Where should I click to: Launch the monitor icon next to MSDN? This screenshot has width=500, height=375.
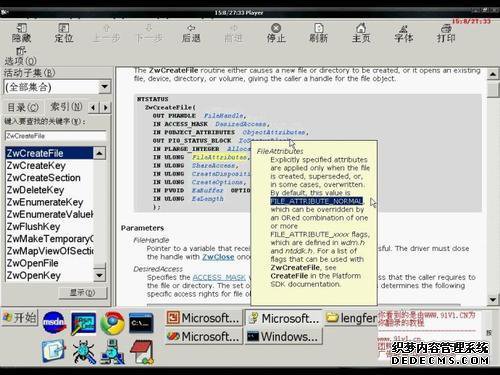point(83,323)
